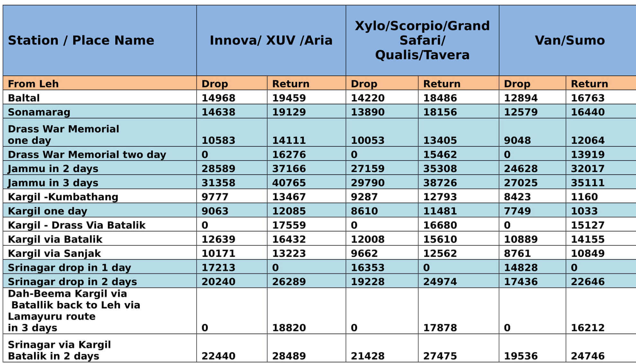The width and height of the screenshot is (636, 364).
Task: Select the 'Kargil one day' label
Action: tap(48, 211)
